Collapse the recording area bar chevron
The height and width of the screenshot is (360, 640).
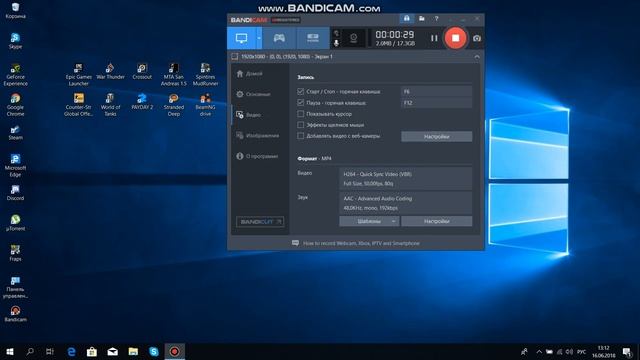tap(477, 57)
